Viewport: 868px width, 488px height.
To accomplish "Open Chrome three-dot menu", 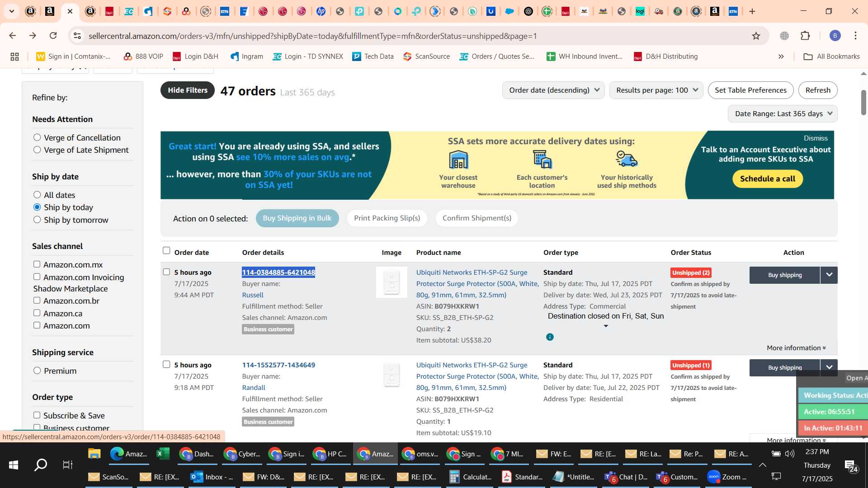I will tap(855, 36).
